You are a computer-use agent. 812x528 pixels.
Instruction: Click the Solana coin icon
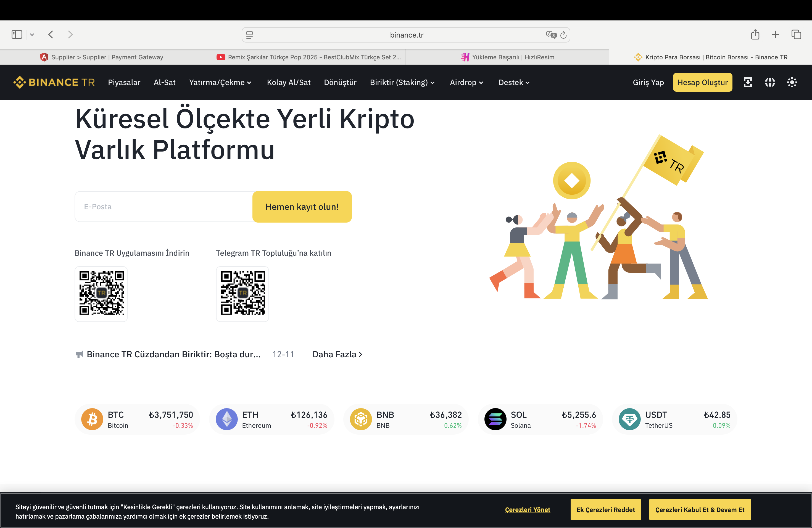coord(495,419)
